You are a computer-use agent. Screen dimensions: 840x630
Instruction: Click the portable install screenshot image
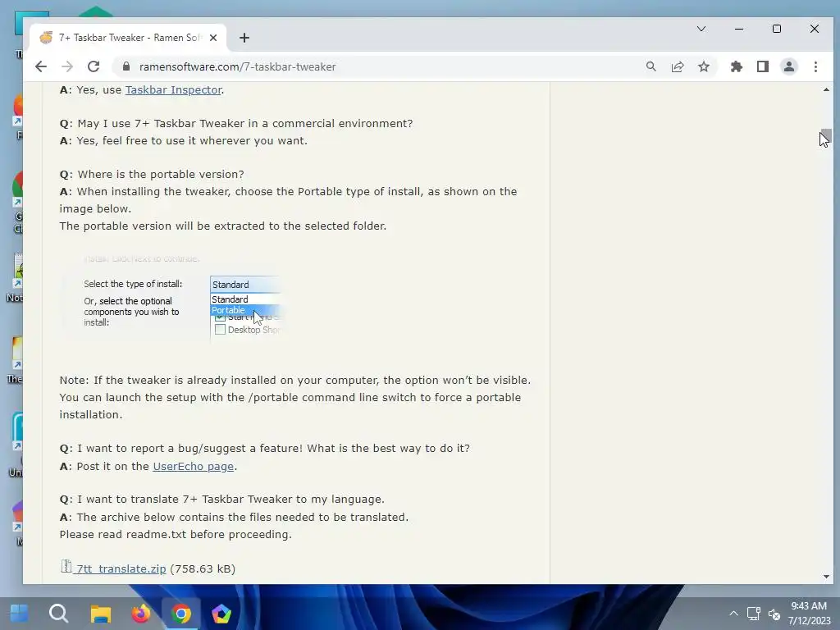pos(175,297)
